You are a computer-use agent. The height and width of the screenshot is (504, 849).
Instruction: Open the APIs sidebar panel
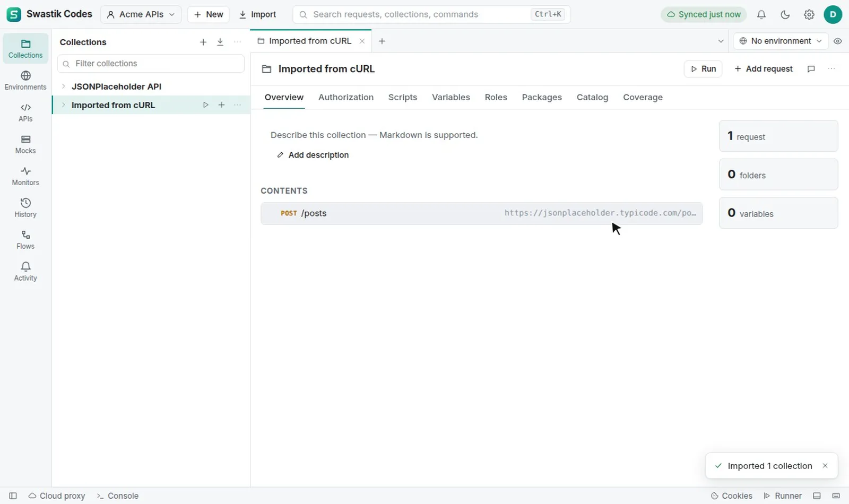tap(25, 112)
